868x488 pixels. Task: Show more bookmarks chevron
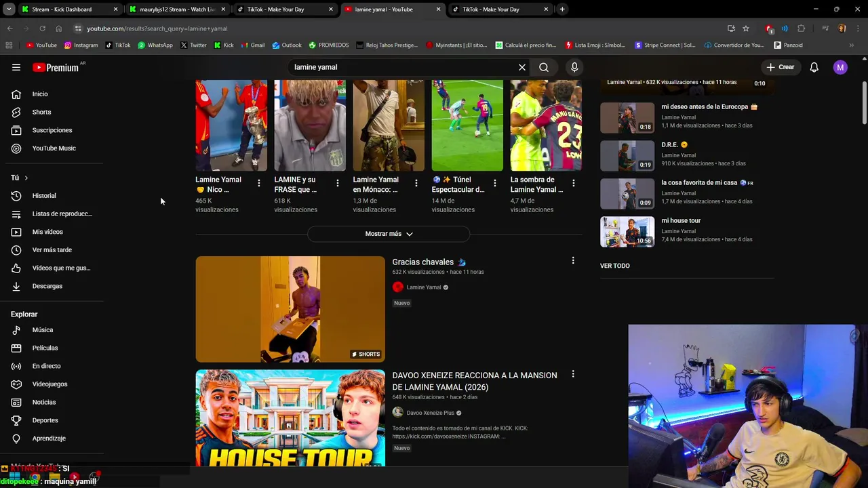click(852, 45)
